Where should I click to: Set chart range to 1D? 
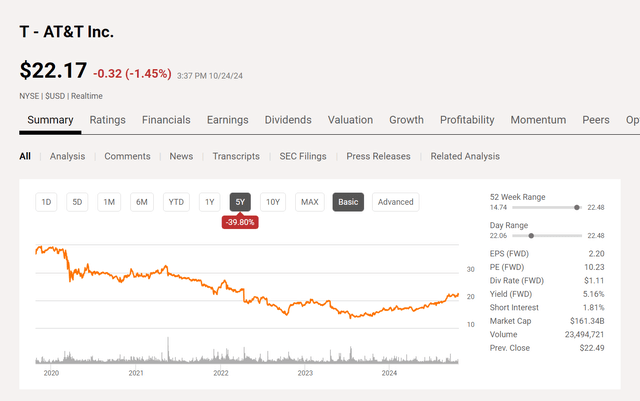[x=46, y=202]
